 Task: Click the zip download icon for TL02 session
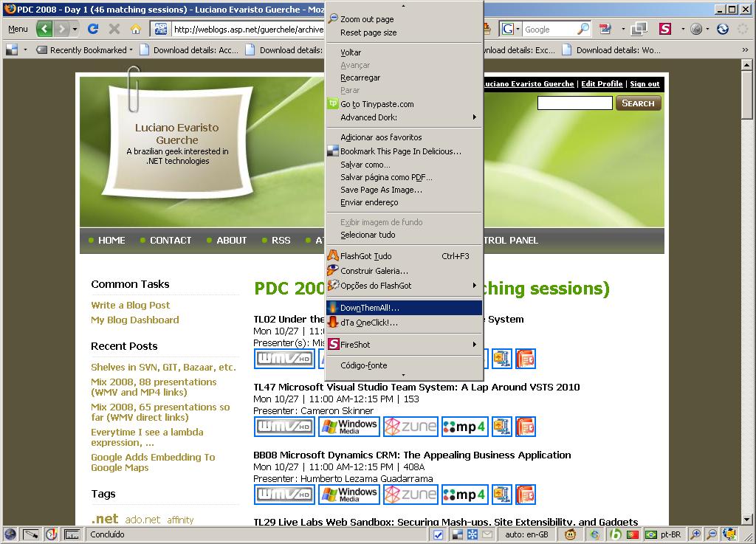(x=502, y=359)
